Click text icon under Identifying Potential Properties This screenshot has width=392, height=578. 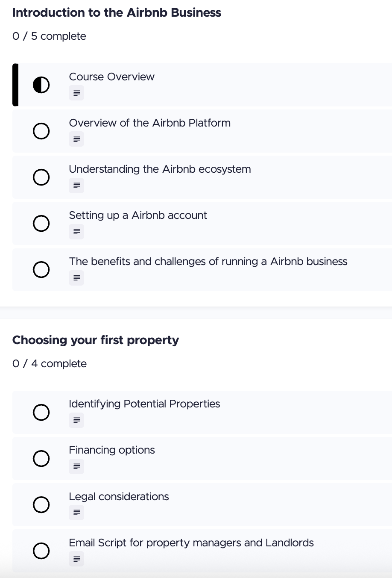pyautogui.click(x=76, y=420)
